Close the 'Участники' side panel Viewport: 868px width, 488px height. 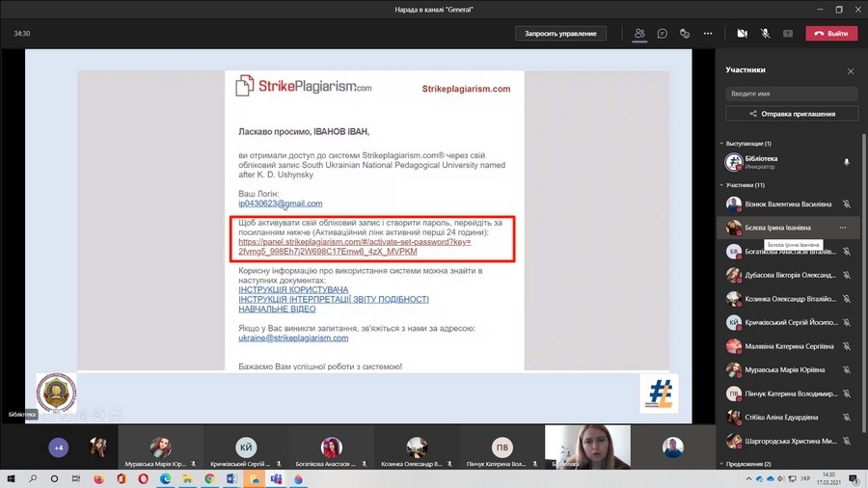click(x=851, y=70)
